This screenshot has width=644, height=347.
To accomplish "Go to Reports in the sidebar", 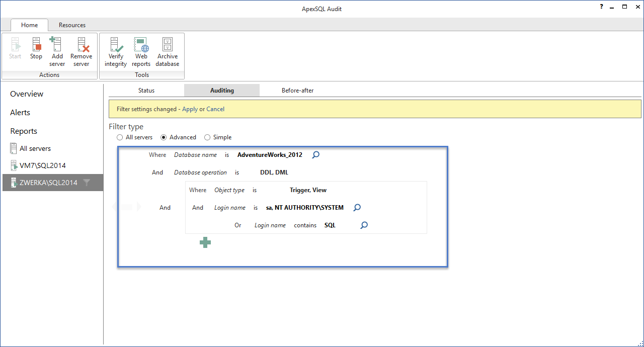I will [x=24, y=131].
